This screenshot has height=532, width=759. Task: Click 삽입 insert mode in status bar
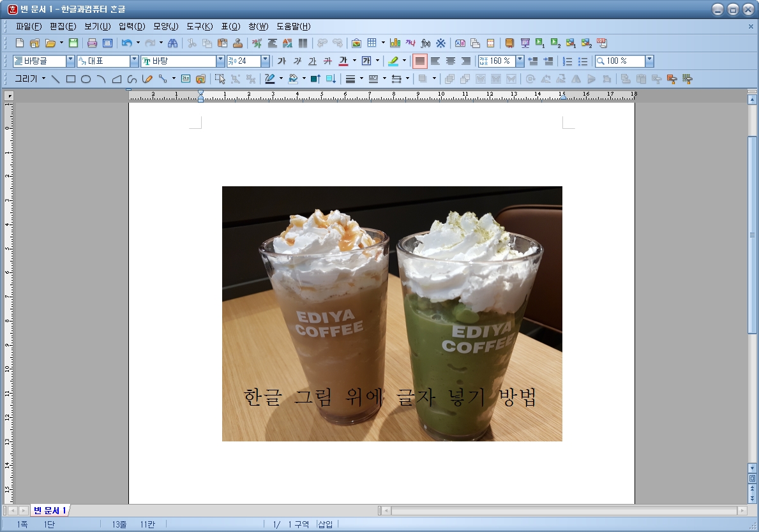click(x=326, y=524)
